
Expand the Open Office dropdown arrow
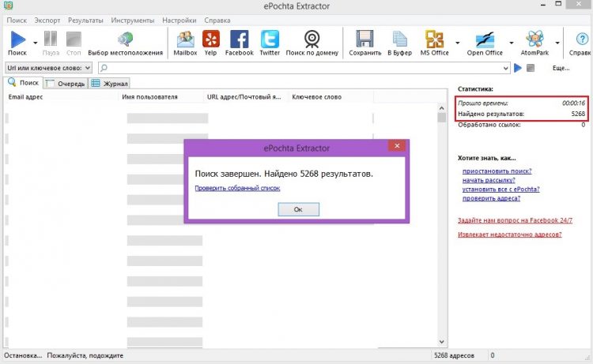pos(512,43)
